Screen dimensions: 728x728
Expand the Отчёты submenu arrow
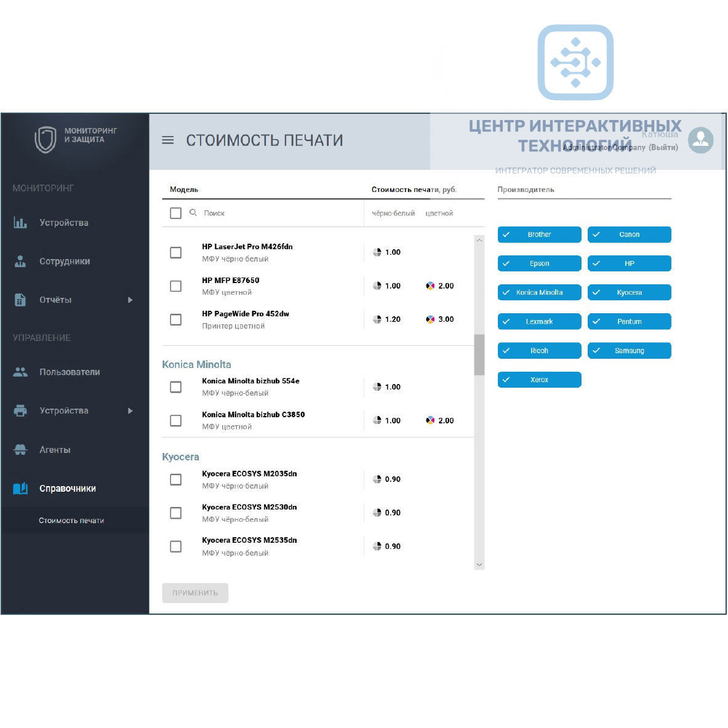point(130,300)
